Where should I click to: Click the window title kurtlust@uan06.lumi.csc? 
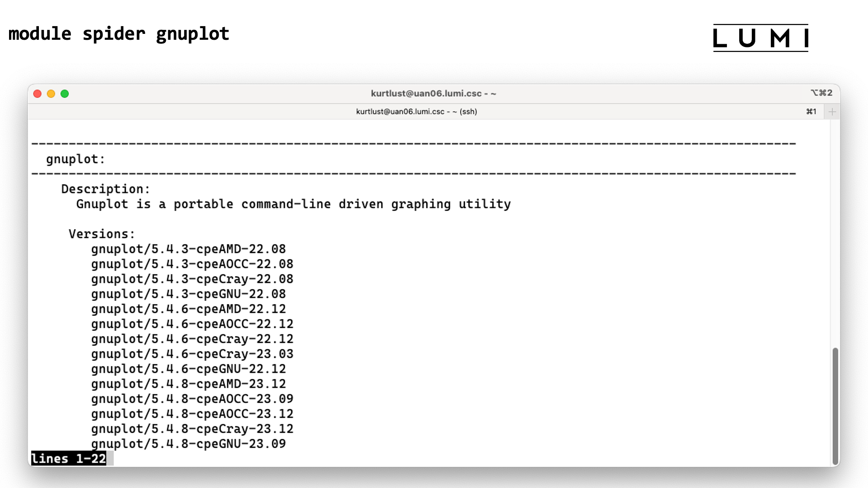[x=433, y=94]
